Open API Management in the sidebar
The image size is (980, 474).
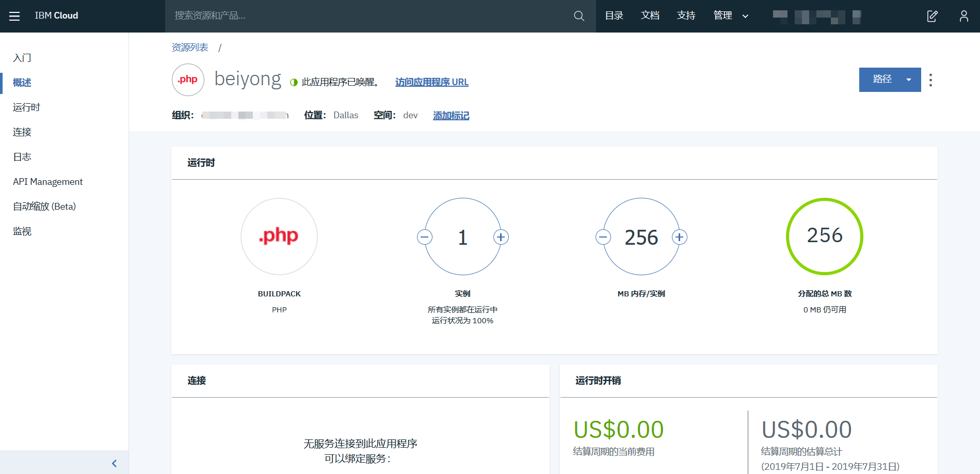pyautogui.click(x=48, y=182)
